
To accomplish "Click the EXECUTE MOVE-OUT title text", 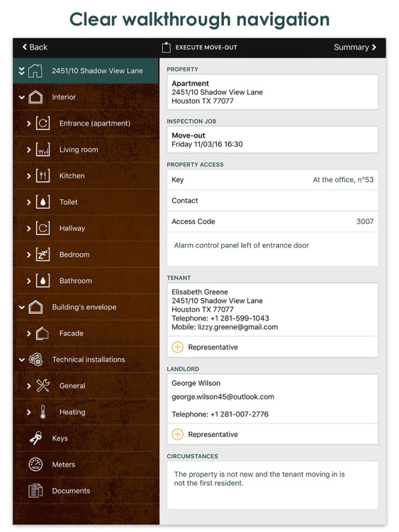I will [206, 48].
